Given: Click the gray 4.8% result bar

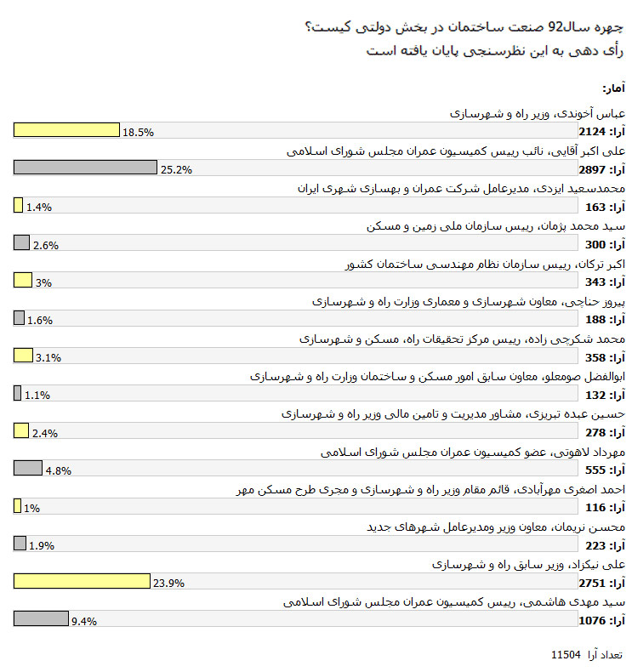Looking at the screenshot, I should (x=28, y=468).
